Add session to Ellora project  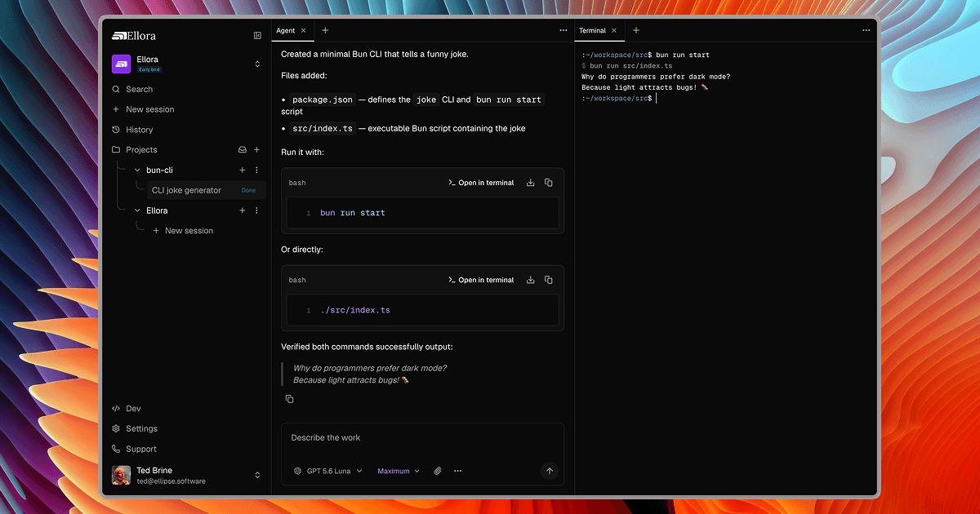[242, 210]
